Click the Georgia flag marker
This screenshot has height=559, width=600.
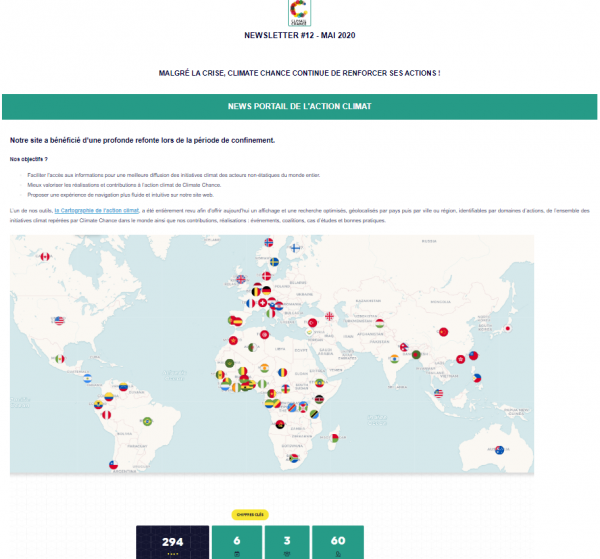click(329, 316)
